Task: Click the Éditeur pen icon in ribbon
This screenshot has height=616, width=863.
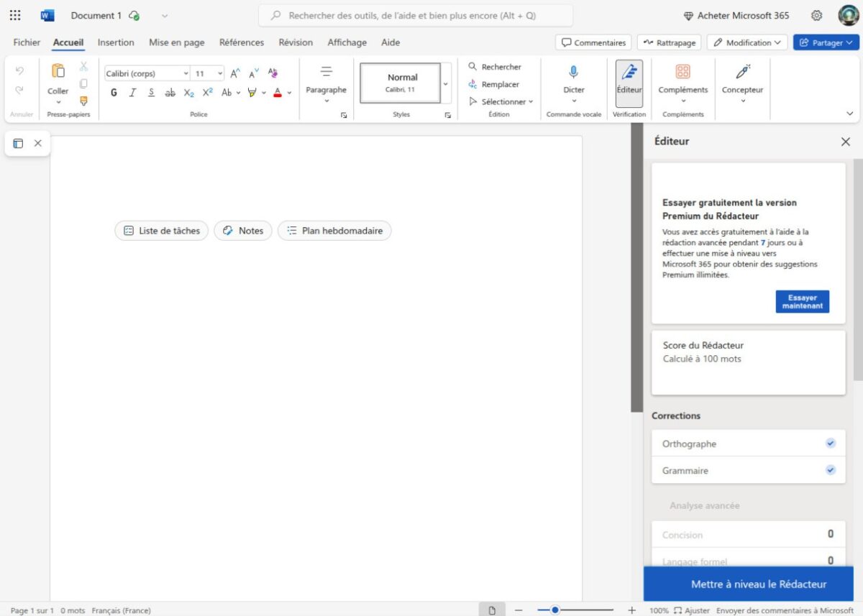Action: (629, 72)
